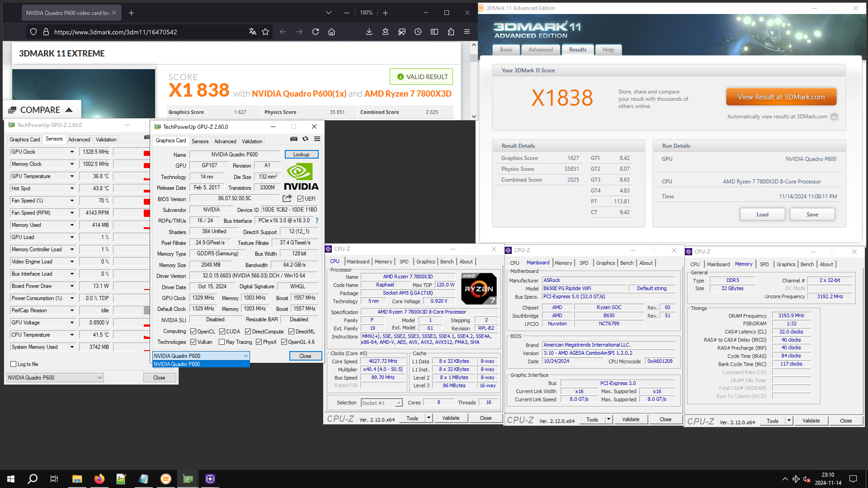
Task: Click translate page icon in address bar
Action: tap(253, 32)
